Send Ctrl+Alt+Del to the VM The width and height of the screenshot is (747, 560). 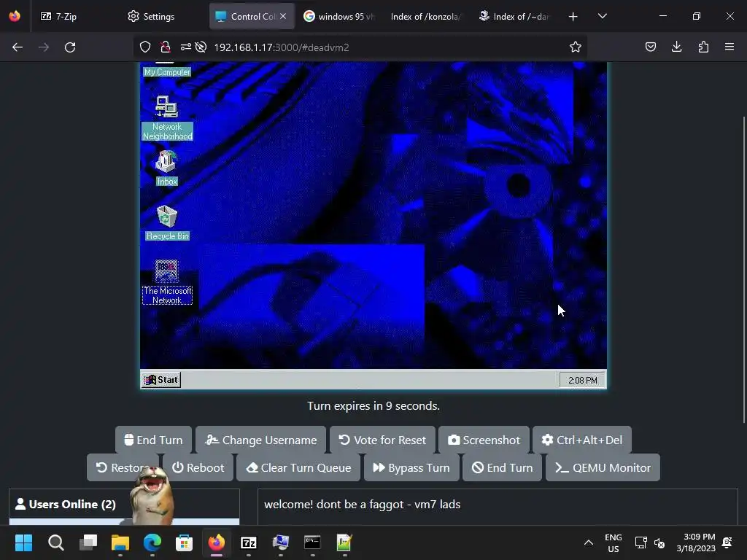click(581, 440)
